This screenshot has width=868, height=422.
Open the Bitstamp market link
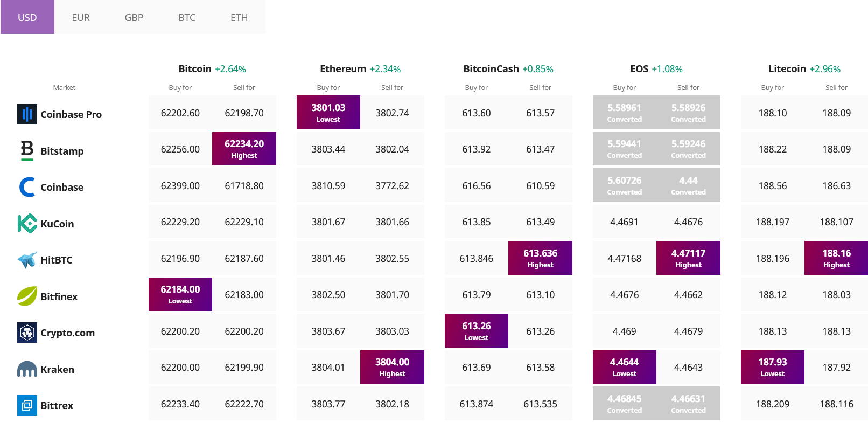[x=62, y=151]
